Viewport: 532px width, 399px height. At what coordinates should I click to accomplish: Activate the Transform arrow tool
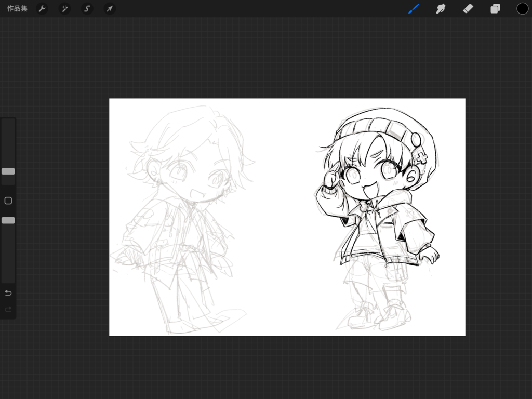[110, 8]
